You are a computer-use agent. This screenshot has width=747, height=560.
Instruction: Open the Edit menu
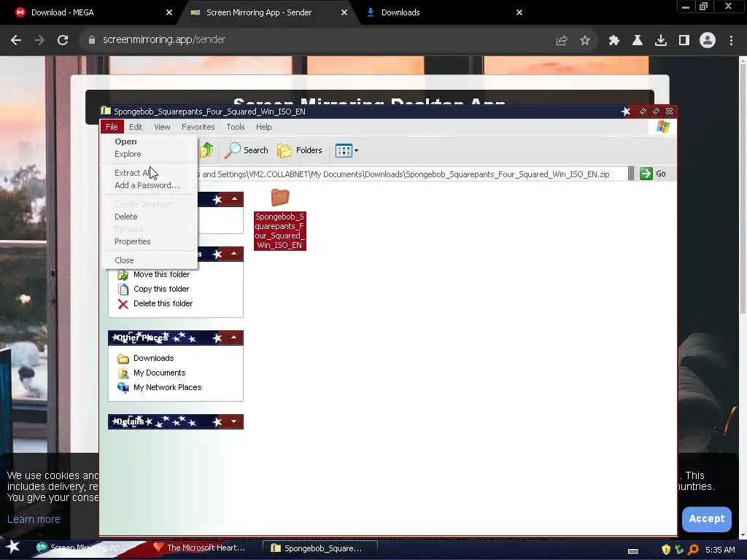[136, 127]
